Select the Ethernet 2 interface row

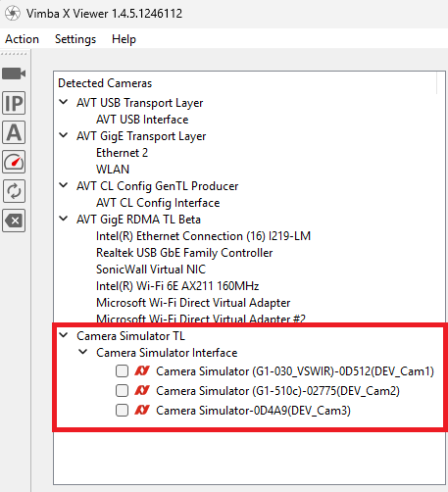[122, 153]
